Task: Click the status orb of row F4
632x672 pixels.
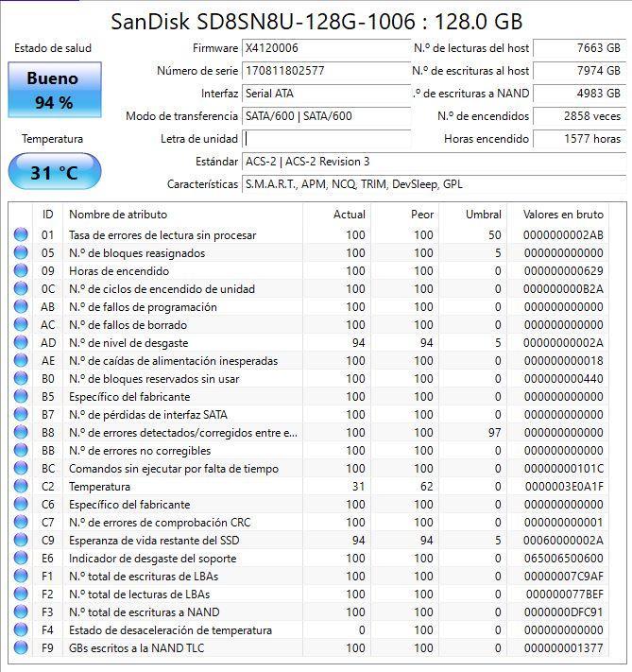Action: click(21, 630)
